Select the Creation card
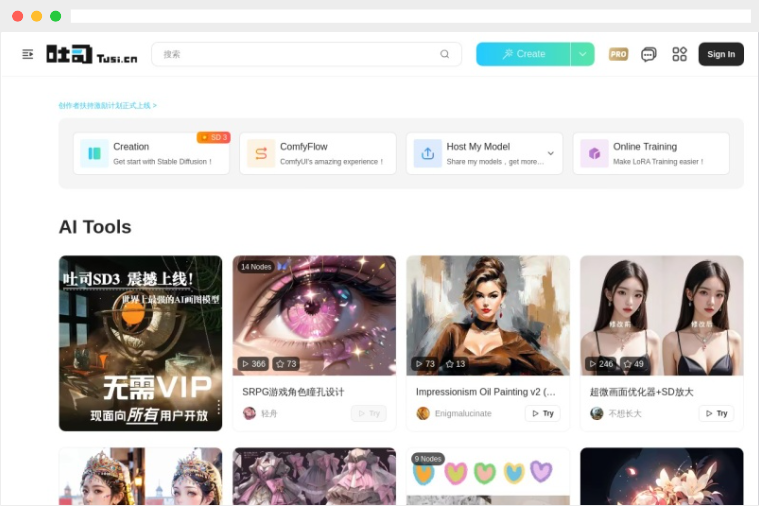 tap(151, 153)
